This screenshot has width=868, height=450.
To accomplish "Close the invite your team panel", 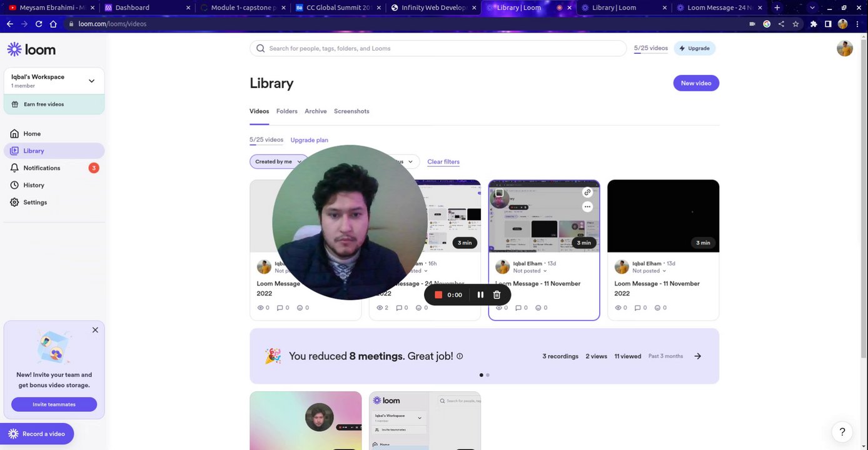I will coord(95,330).
